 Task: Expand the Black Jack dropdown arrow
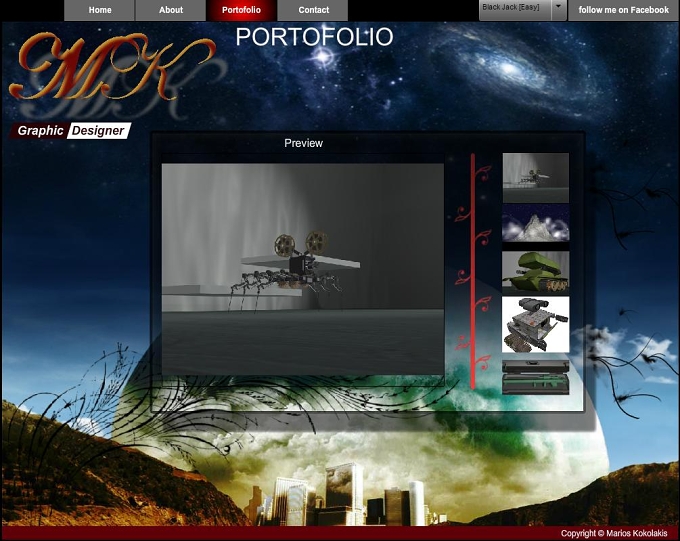[x=559, y=10]
